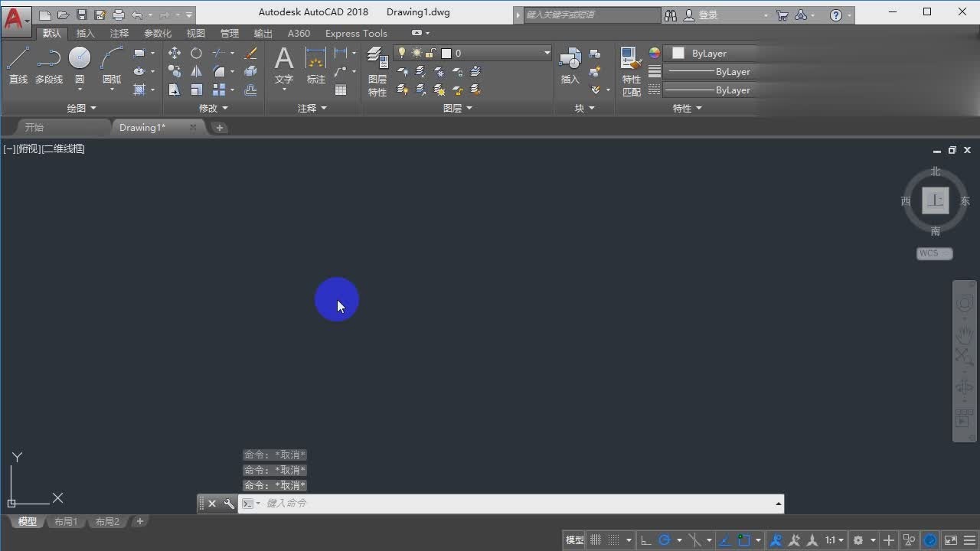This screenshot has height=551, width=980.
Task: Click the color wheel properties icon
Action: point(654,54)
